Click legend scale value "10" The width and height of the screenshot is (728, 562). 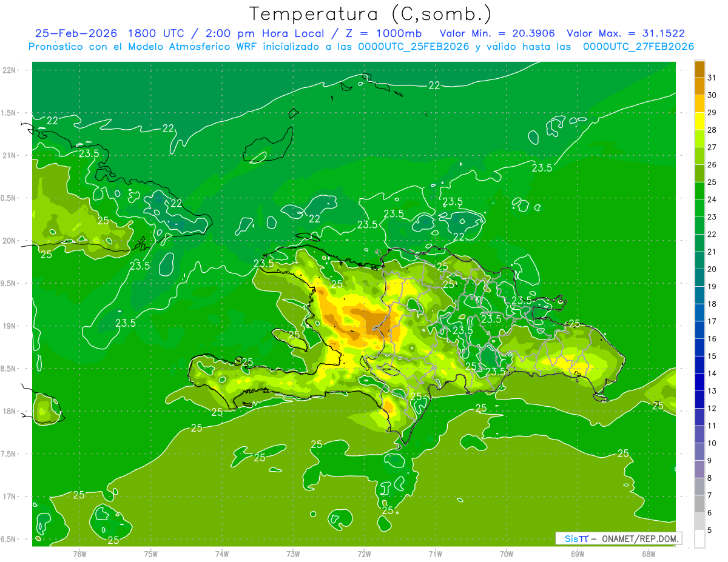(712, 443)
